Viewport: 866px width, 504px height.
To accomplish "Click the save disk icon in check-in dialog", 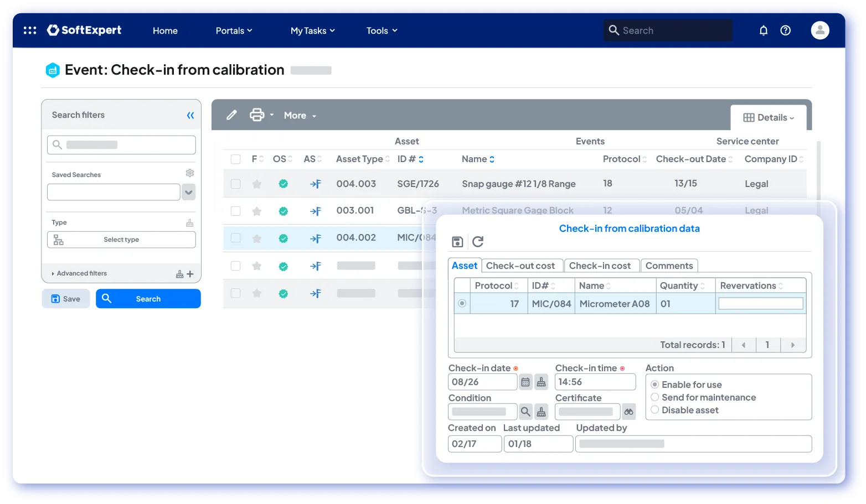I will 457,242.
